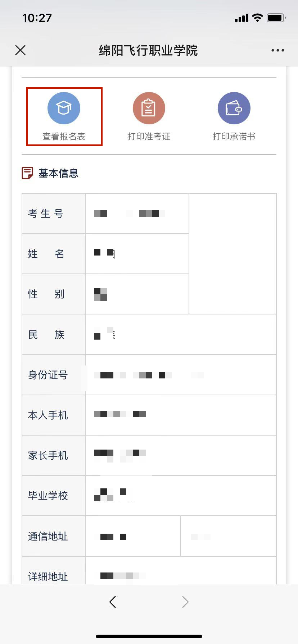Tap the red clipboard admission ticket icon
298x644 pixels.
point(149,108)
